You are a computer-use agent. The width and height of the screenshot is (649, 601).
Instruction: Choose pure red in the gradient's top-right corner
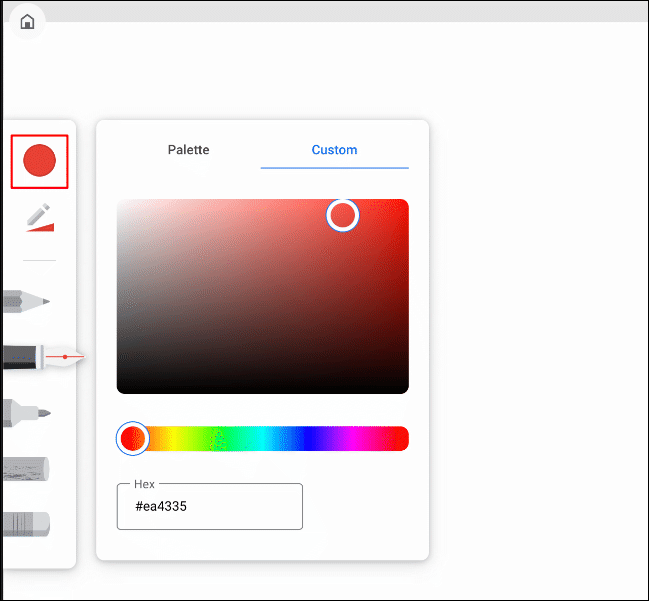(404, 203)
